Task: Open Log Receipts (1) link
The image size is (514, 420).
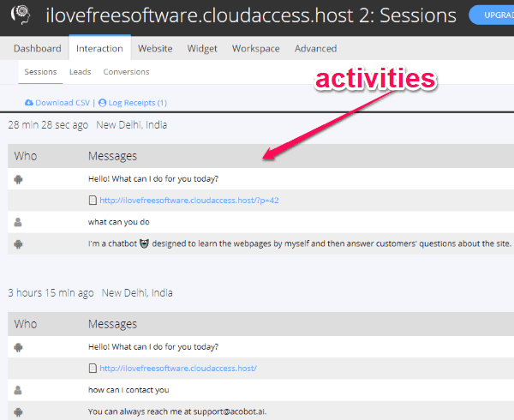Action: (x=137, y=103)
